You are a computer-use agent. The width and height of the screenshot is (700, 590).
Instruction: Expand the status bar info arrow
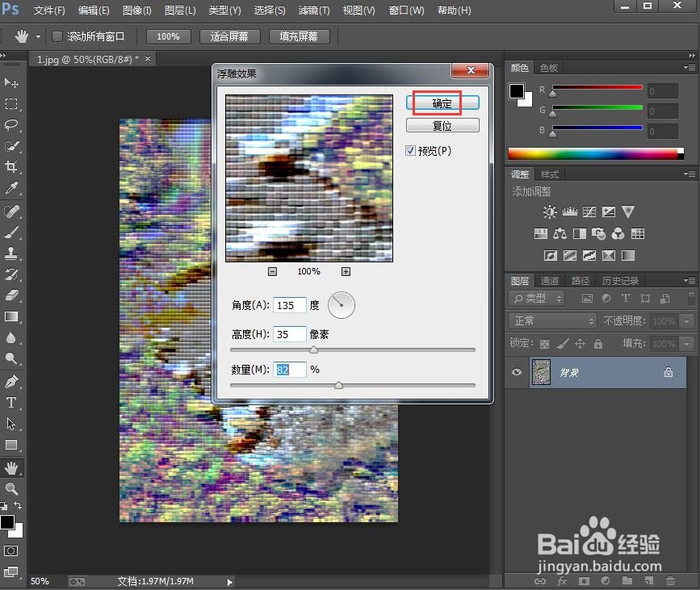click(229, 581)
